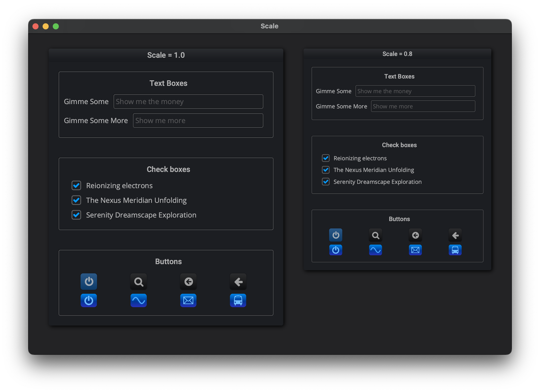The height and width of the screenshot is (392, 540).
Task: Maximize the Scale window with the green button
Action: click(56, 26)
